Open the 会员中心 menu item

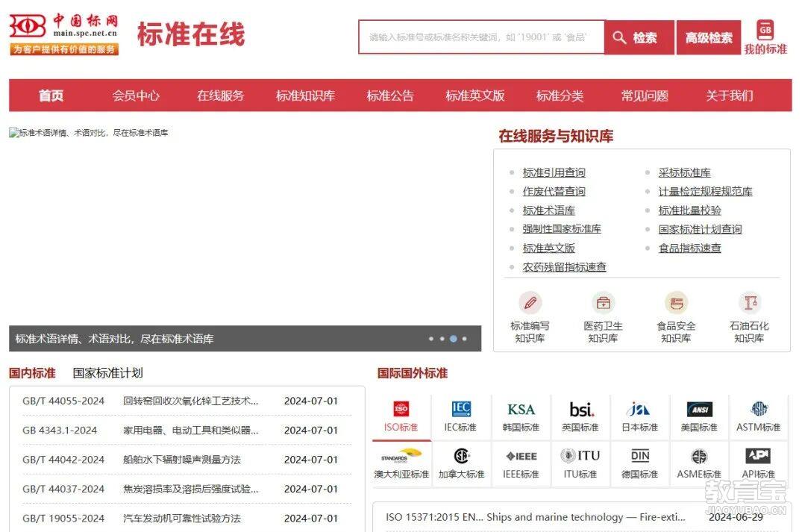[x=135, y=96]
